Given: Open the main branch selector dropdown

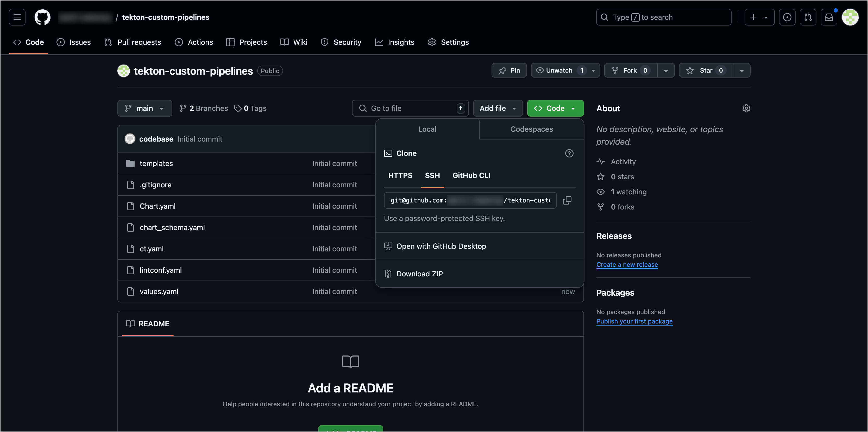Looking at the screenshot, I should pyautogui.click(x=144, y=108).
